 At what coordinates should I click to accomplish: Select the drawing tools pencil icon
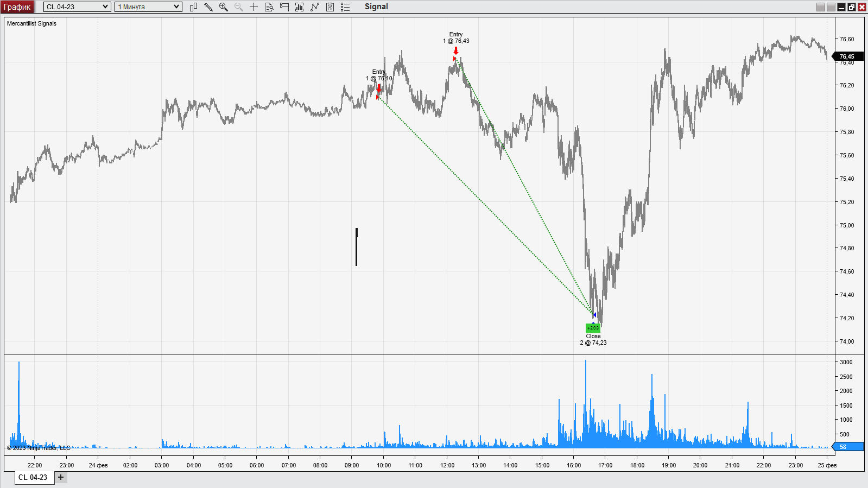208,7
